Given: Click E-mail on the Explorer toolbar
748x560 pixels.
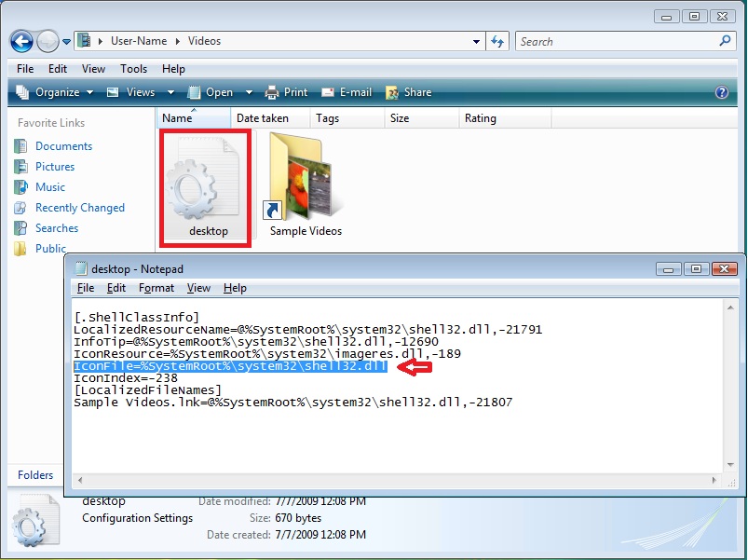Looking at the screenshot, I should [347, 92].
